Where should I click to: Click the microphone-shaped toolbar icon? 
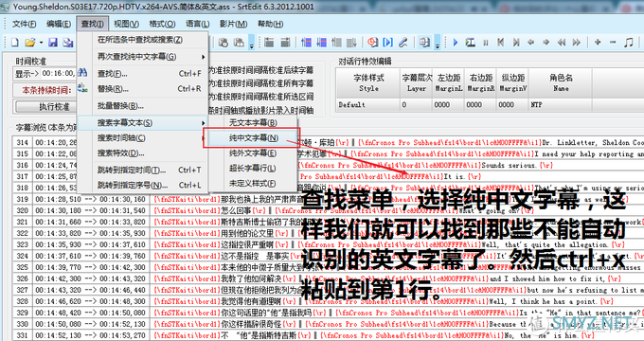coord(403,42)
